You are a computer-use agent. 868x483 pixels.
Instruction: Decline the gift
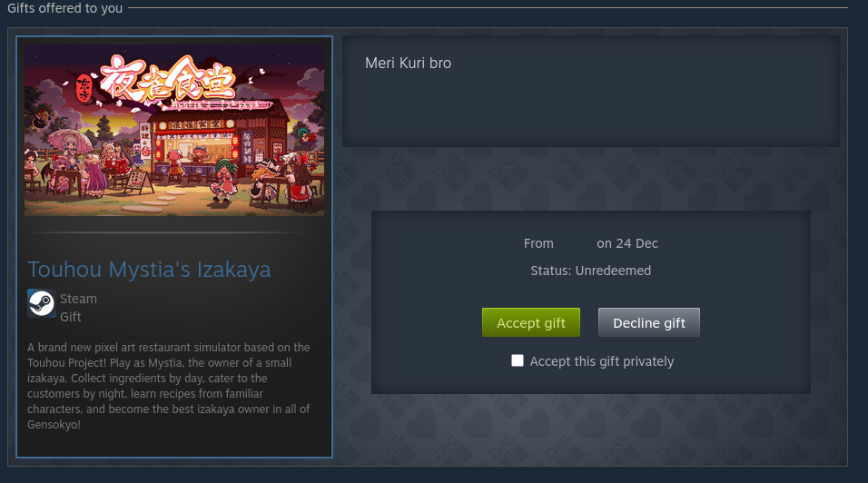[x=649, y=322]
